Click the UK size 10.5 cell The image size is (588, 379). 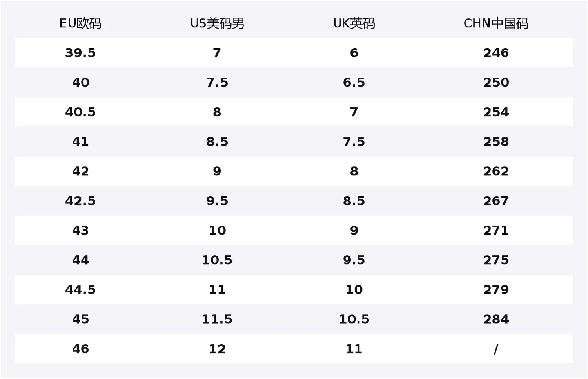click(x=354, y=319)
